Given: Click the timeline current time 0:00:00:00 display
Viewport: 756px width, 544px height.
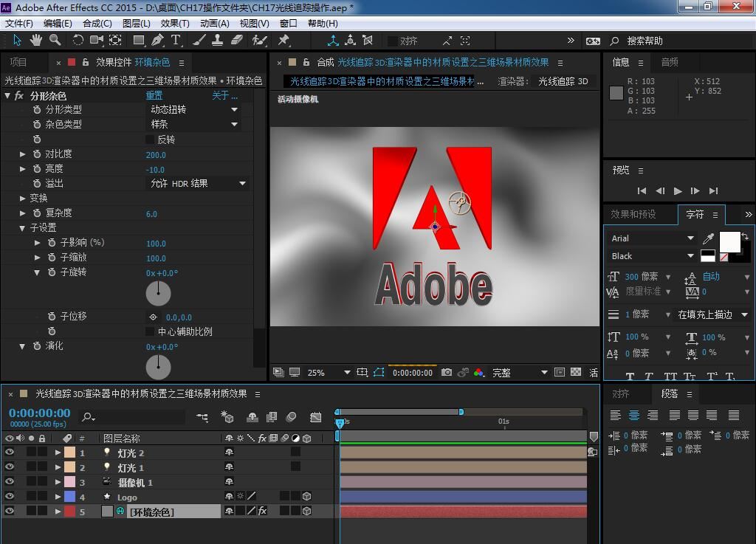Looking at the screenshot, I should (40, 413).
